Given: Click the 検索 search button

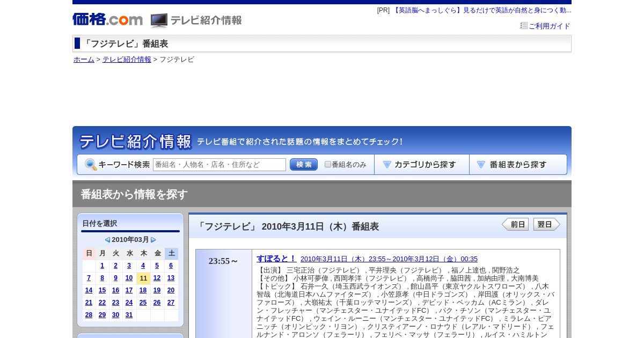Looking at the screenshot, I should 304,165.
